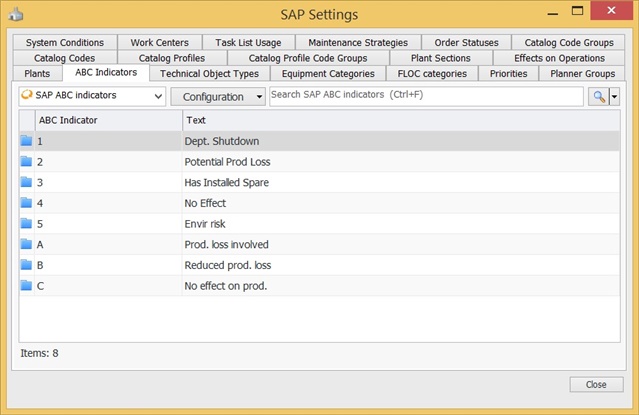The width and height of the screenshot is (639, 415).
Task: Switch to the Plant Sections tab
Action: pos(441,58)
